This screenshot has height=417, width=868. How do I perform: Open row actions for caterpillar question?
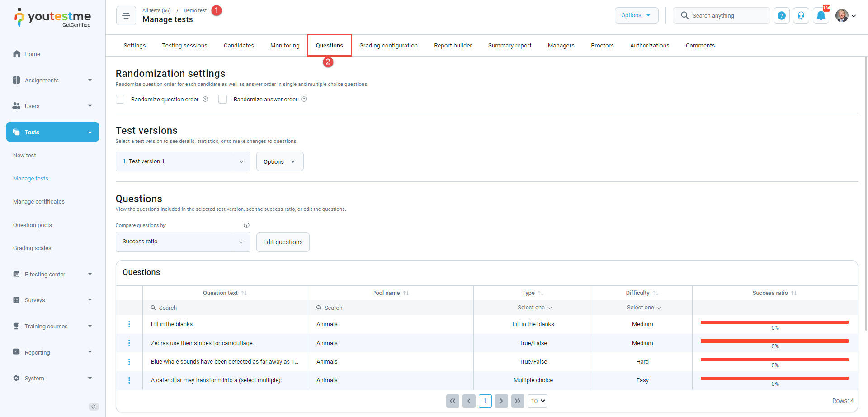click(x=129, y=380)
